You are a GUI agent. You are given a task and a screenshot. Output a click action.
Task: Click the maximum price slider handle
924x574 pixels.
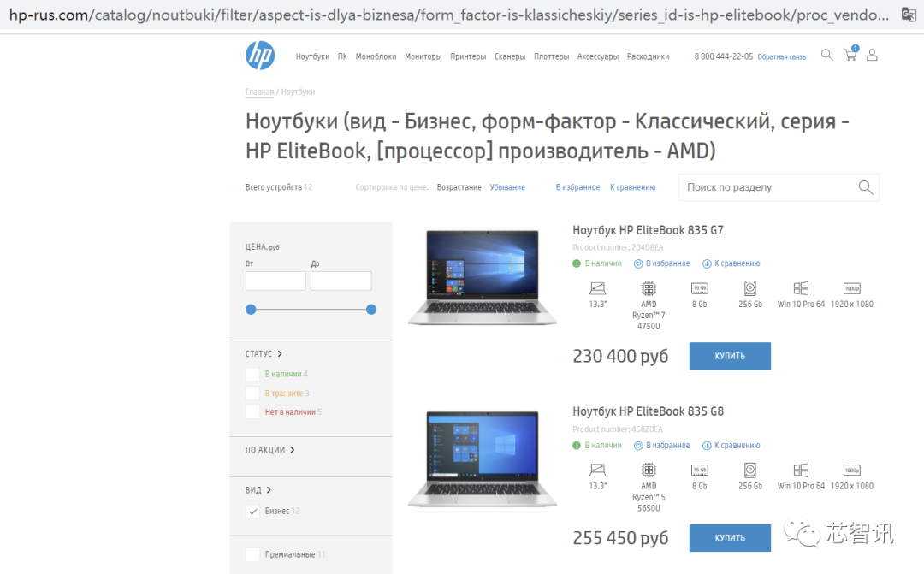tap(371, 310)
